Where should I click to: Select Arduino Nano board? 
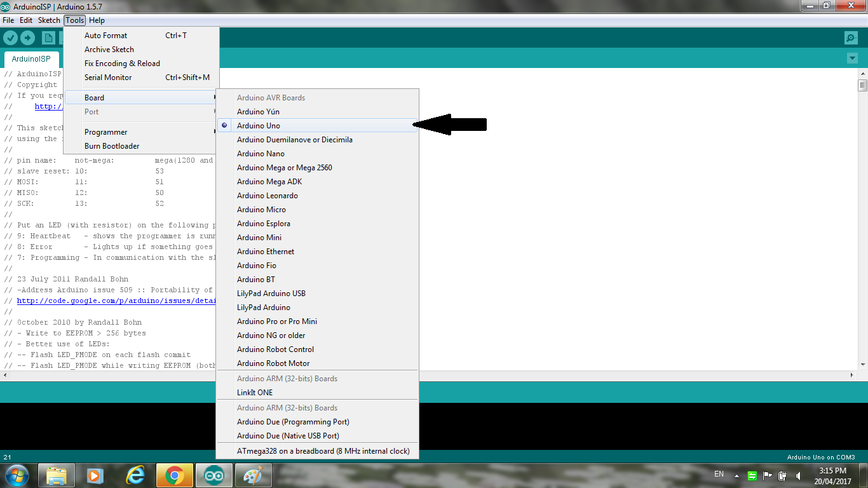point(317,154)
